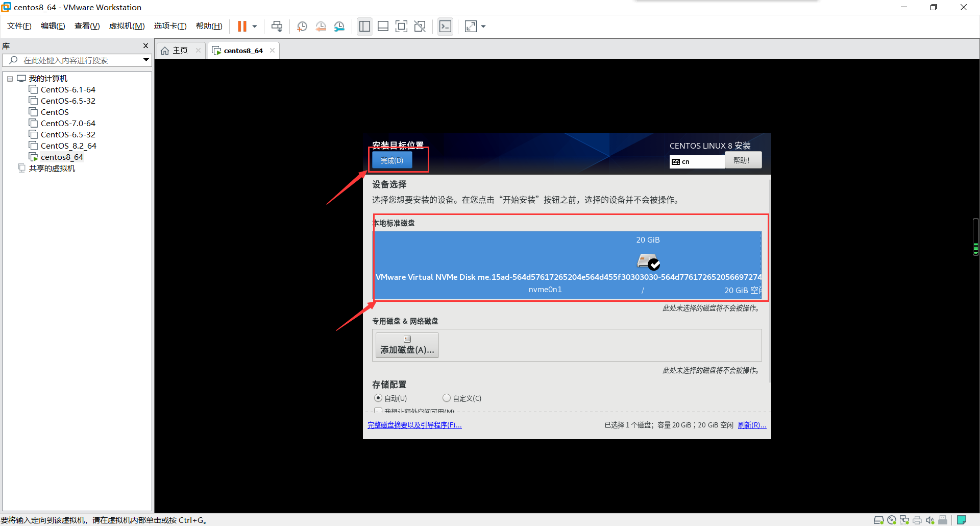Viewport: 980px width, 526px height.
Task: Click the revert snapshot icon
Action: [x=321, y=26]
